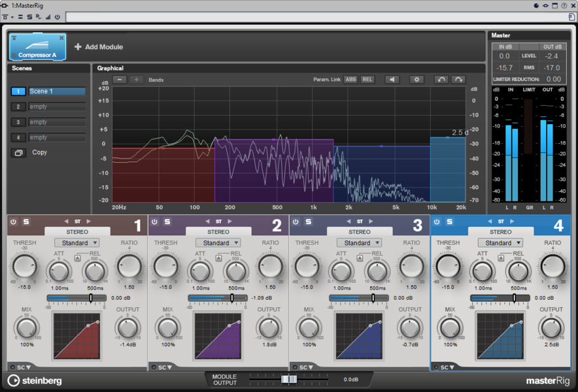The image size is (578, 392).
Task: Add a band with the plus button
Action: [x=137, y=80]
